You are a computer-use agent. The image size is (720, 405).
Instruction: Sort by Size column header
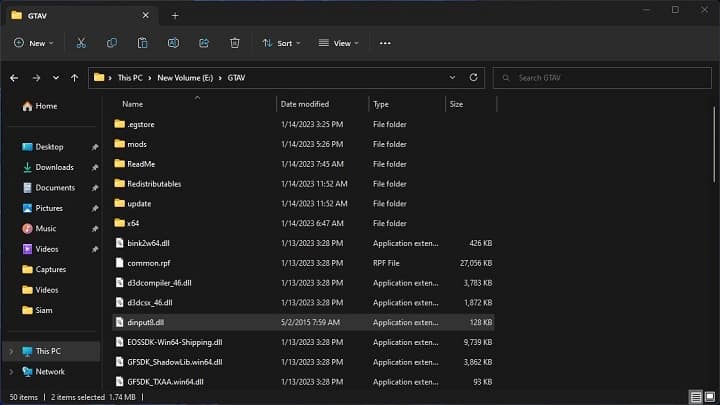pos(456,104)
